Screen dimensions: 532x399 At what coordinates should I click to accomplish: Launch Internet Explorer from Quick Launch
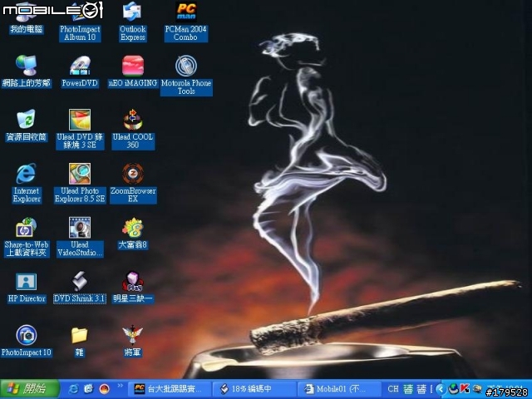point(73,389)
